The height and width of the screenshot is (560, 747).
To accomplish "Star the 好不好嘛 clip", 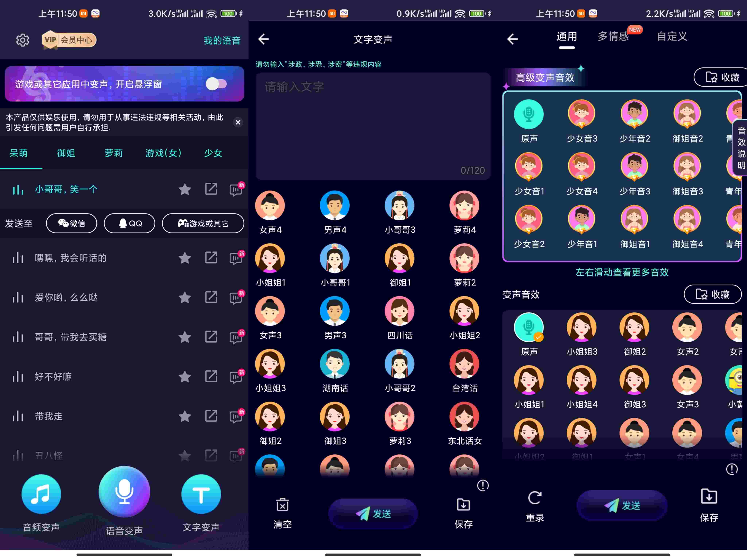I will (x=185, y=377).
